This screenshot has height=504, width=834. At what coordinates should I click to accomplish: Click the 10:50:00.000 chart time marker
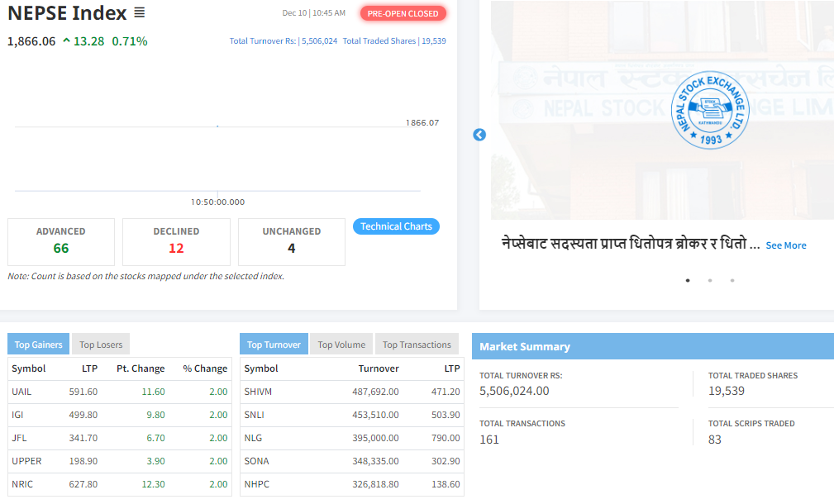[217, 202]
